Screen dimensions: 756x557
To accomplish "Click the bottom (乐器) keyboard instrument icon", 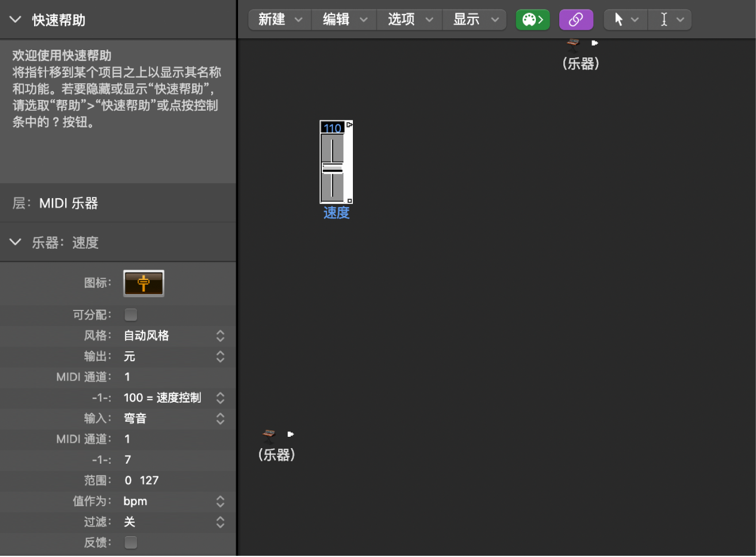I will [269, 434].
